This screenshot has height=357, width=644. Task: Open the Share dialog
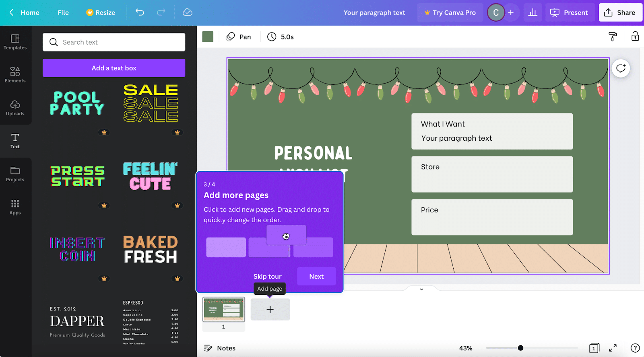620,12
